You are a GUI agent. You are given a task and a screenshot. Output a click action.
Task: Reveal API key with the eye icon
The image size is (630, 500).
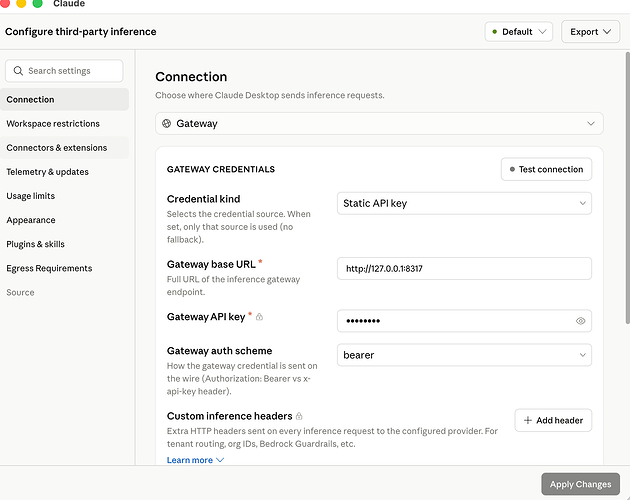pyautogui.click(x=580, y=321)
